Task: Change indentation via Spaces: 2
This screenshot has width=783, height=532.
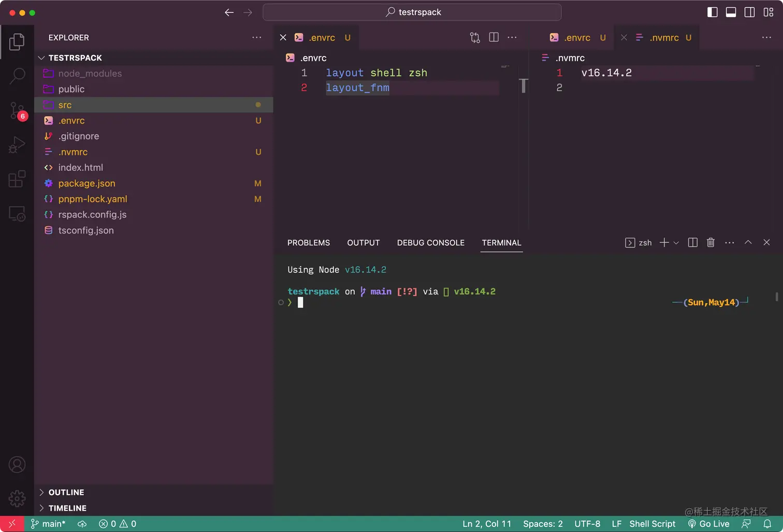Action: (543, 524)
